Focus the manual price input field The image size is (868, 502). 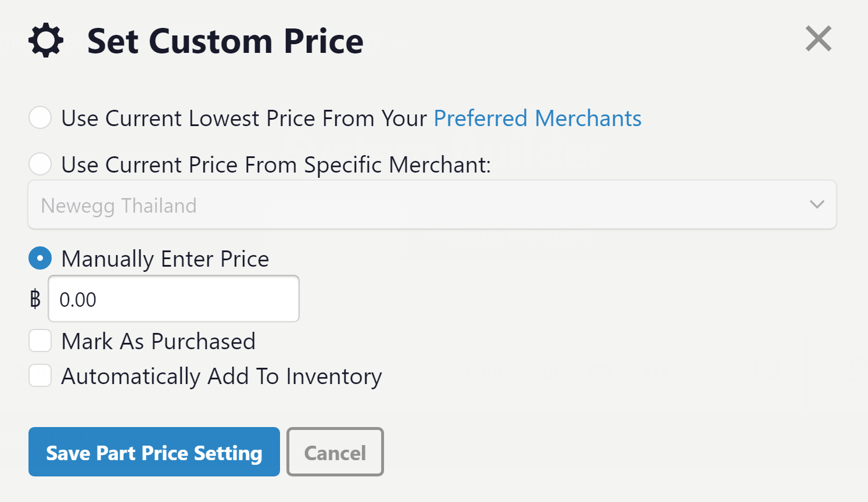click(x=174, y=299)
